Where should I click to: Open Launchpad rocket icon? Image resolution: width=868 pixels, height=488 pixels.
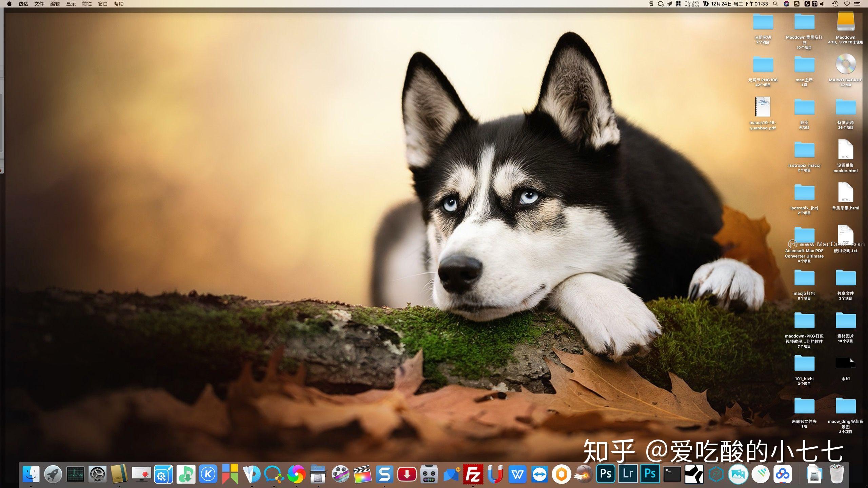pyautogui.click(x=53, y=474)
